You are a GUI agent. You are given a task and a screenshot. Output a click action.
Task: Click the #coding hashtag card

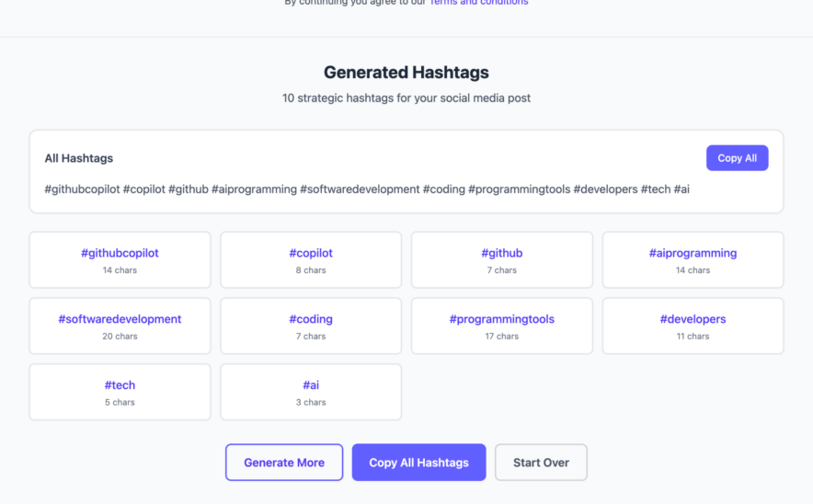(311, 326)
